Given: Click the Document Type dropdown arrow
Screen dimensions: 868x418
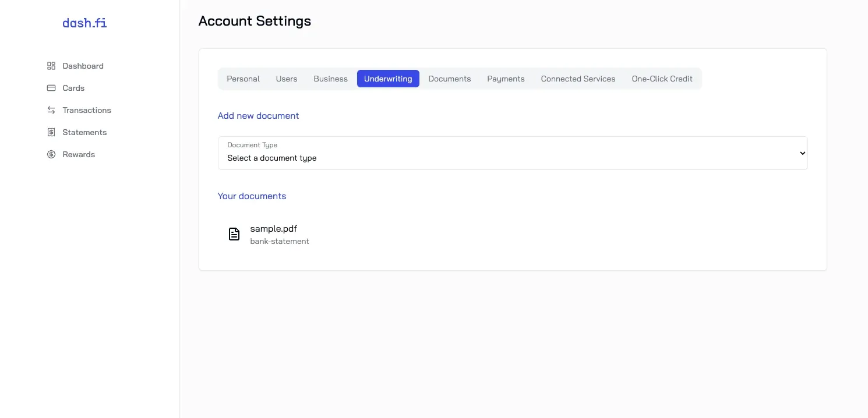Looking at the screenshot, I should coord(802,153).
